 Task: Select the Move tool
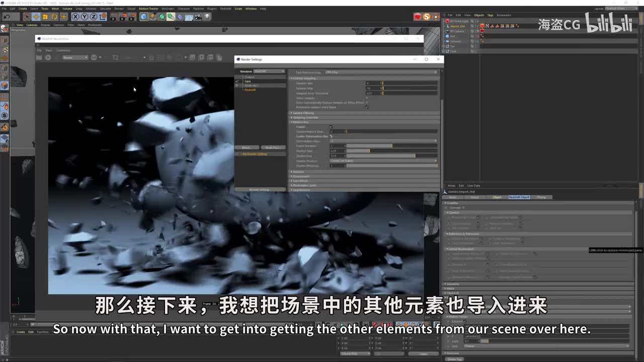pyautogui.click(x=36, y=17)
